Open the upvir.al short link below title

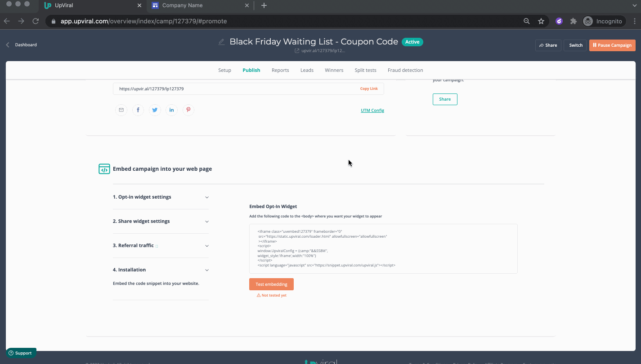[320, 51]
